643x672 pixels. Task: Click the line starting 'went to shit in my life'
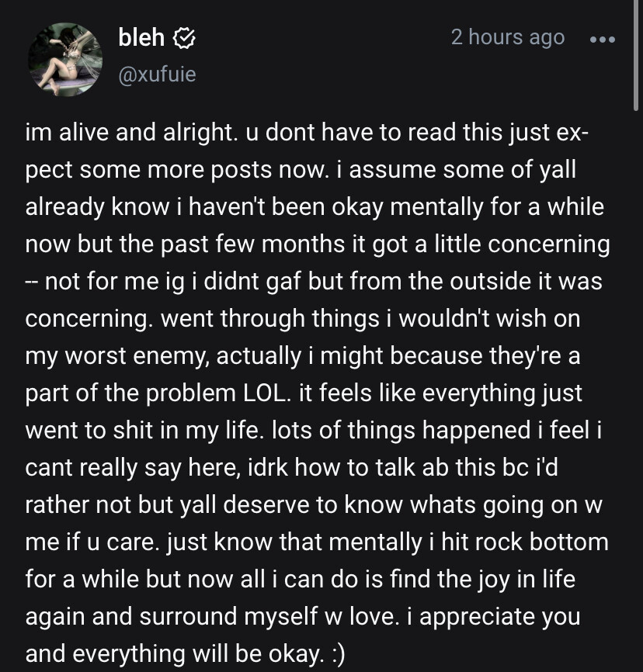(x=313, y=431)
